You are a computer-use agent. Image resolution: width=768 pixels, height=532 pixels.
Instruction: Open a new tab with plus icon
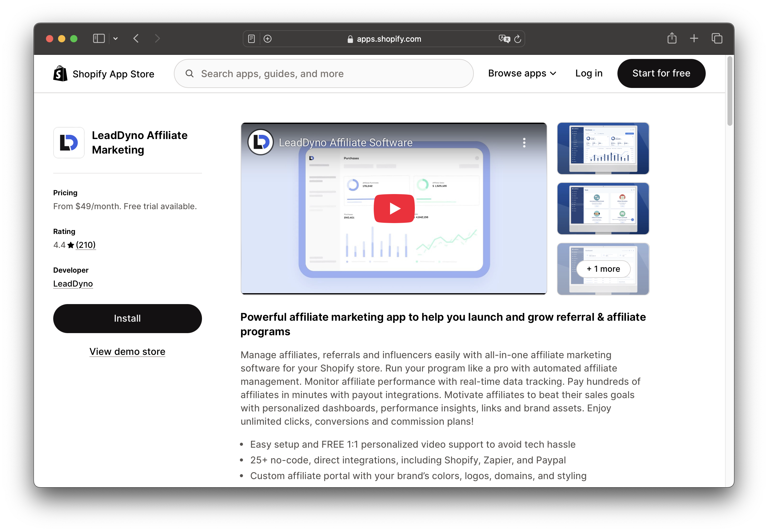pyautogui.click(x=694, y=39)
